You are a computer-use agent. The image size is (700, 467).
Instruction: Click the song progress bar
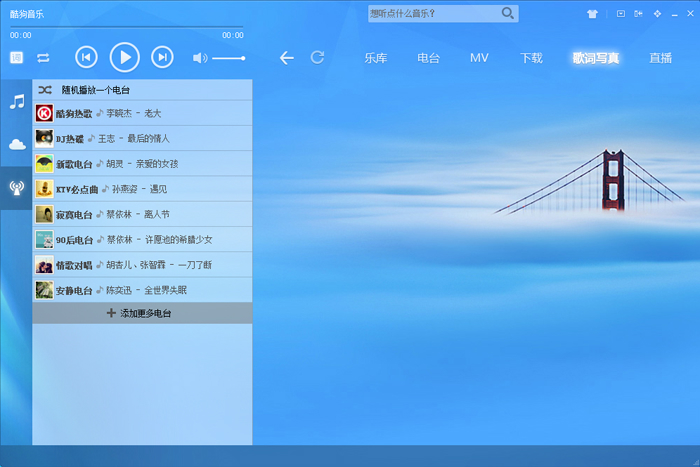point(127,27)
